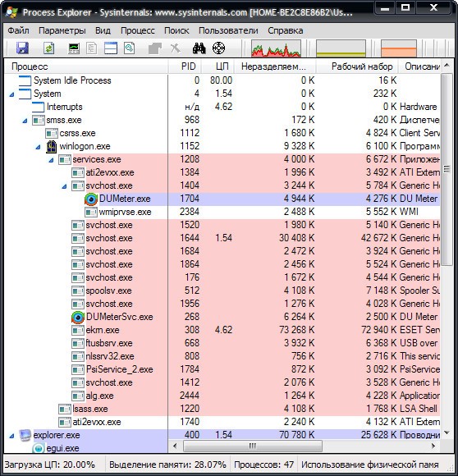The width and height of the screenshot is (458, 476).
Task: Click the csrss.exe process icon
Action: tap(52, 133)
